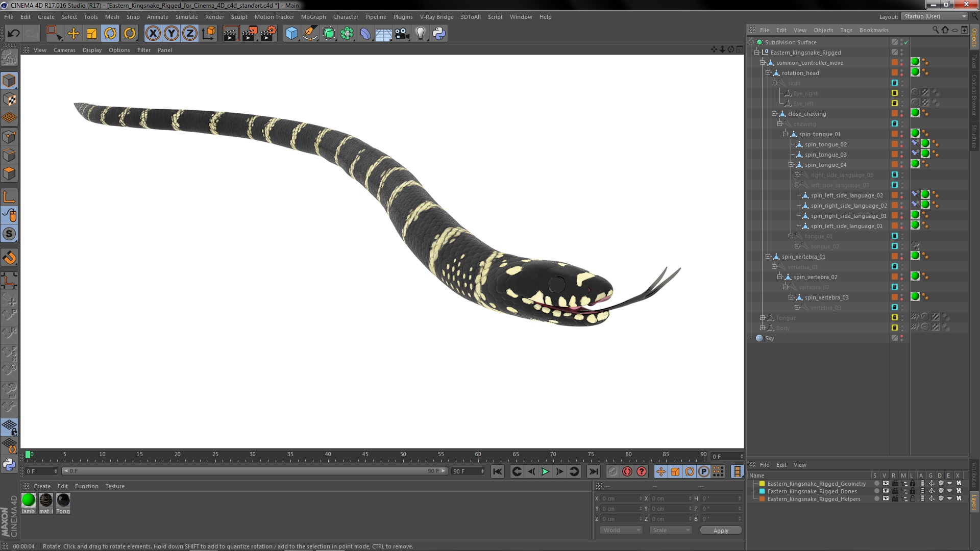The height and width of the screenshot is (551, 980).
Task: Open the material Texture menu
Action: [x=115, y=486]
